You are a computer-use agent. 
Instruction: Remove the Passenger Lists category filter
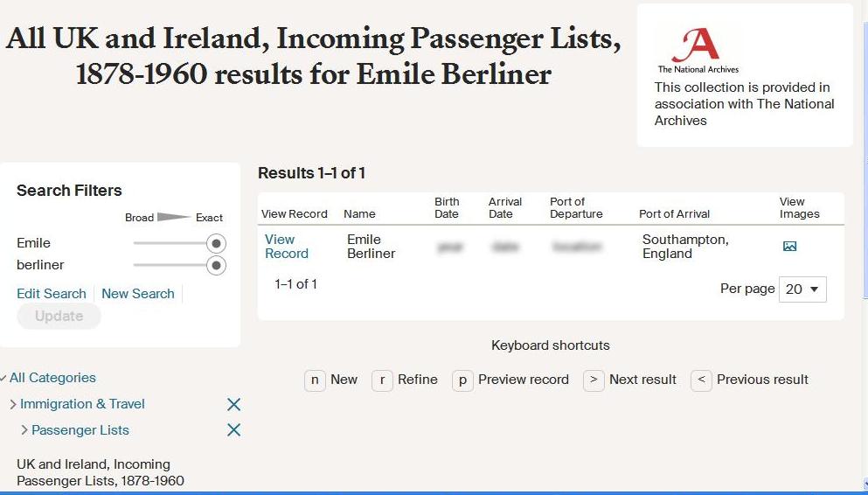pos(233,430)
